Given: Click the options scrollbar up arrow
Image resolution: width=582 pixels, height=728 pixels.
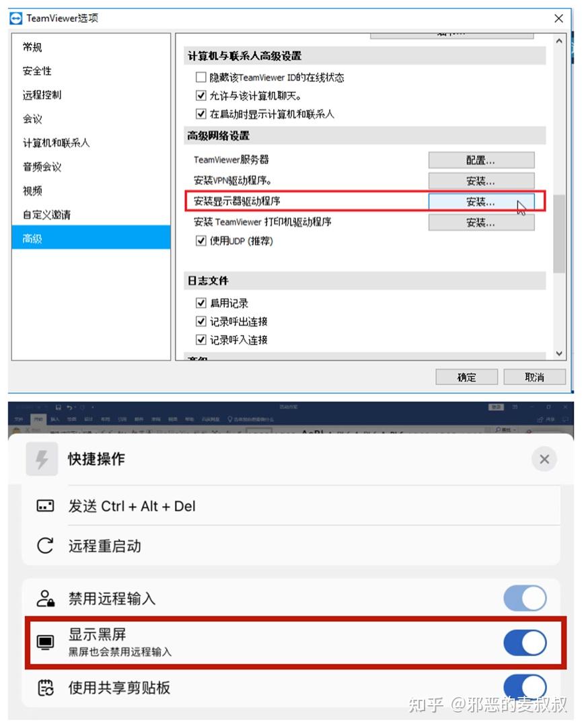Looking at the screenshot, I should point(559,41).
